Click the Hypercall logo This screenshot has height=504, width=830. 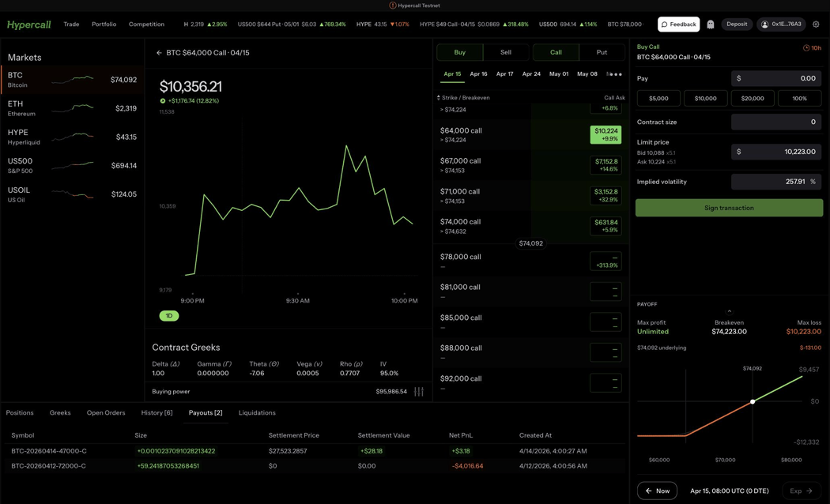coord(29,24)
